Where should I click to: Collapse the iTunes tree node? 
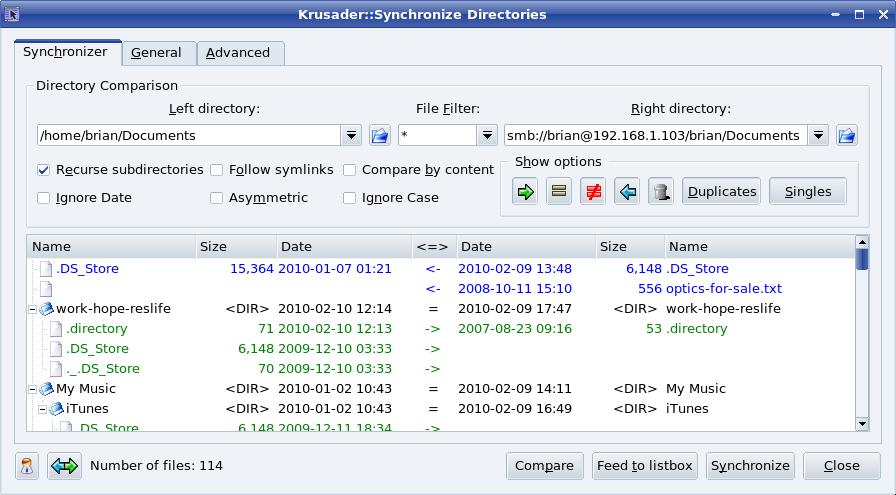point(42,409)
